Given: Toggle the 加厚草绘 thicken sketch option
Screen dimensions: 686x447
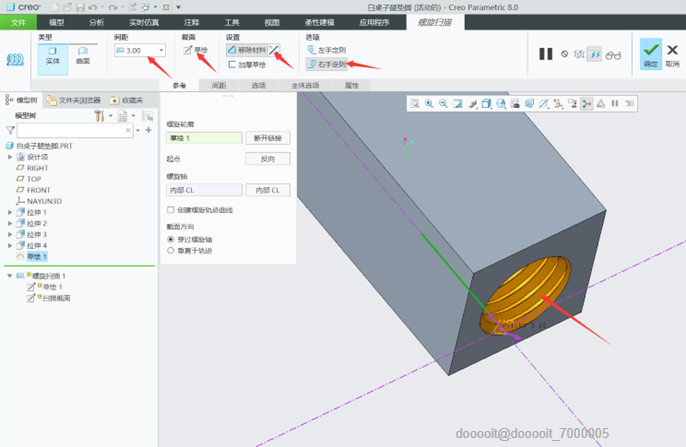Looking at the screenshot, I should pos(247,65).
